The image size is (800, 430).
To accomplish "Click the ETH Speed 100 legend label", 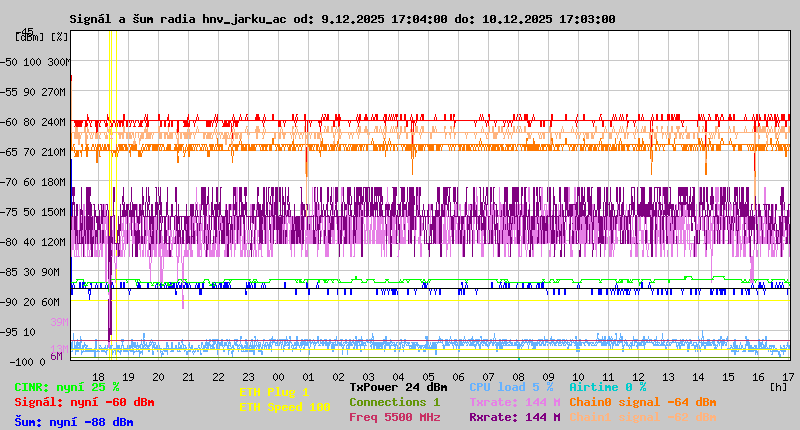I will (x=284, y=407).
